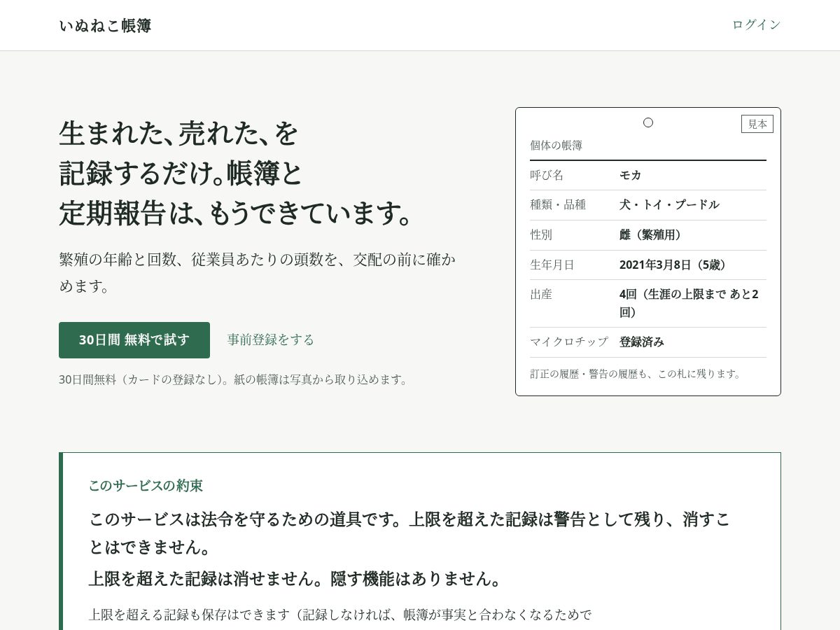The height and width of the screenshot is (630, 840).
Task: Click the 出産 row label
Action: 541,294
